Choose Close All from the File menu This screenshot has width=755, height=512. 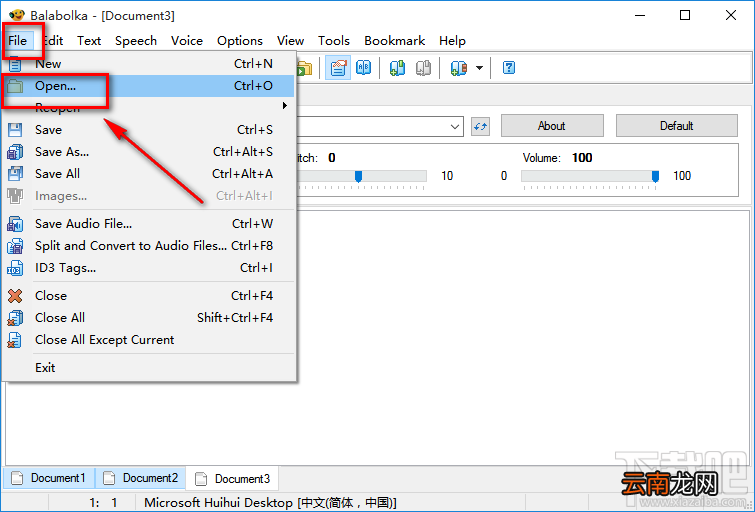tap(149, 318)
